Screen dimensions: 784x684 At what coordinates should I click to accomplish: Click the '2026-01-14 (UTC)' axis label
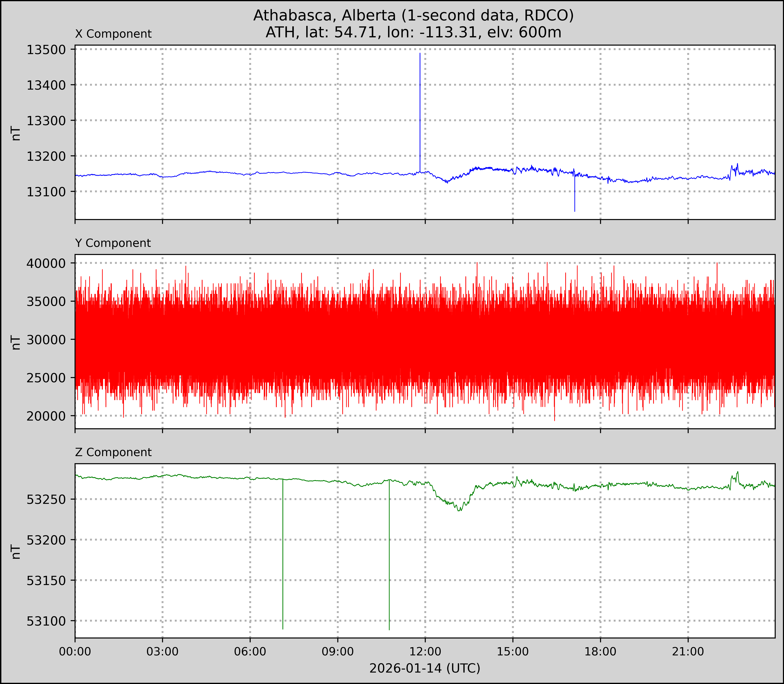coord(425,668)
